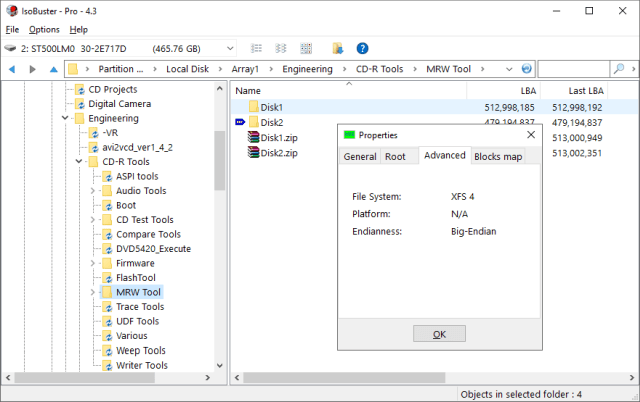Go up one folder level arrow

coord(53,69)
